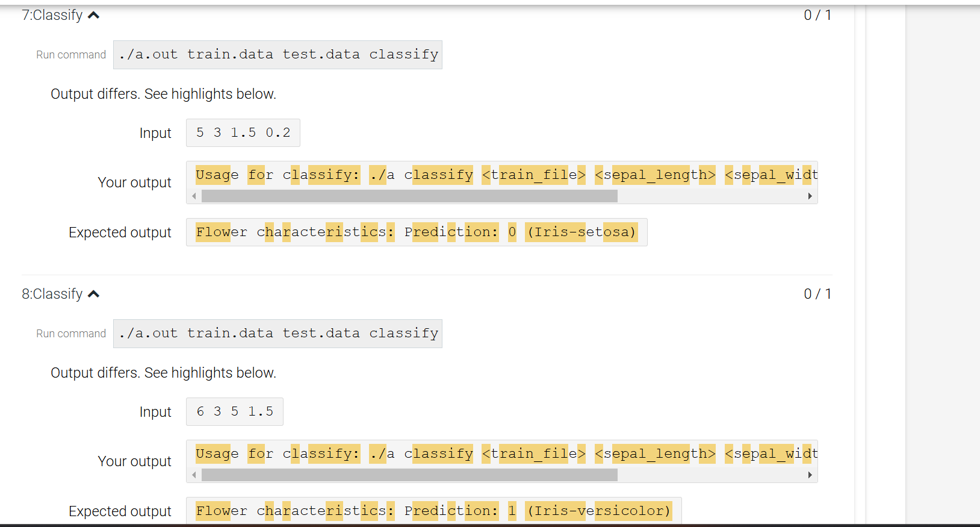
Task: Click 'Run command' label of test 8
Action: tap(71, 334)
